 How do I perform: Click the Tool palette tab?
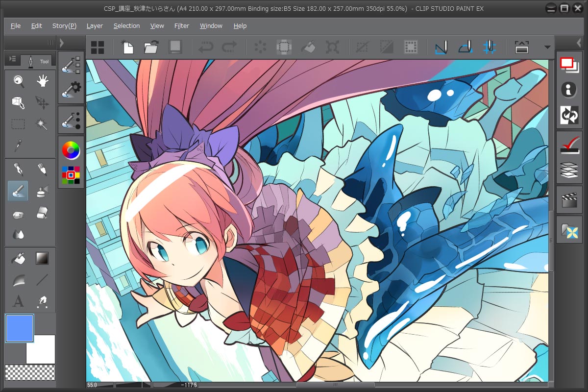click(x=37, y=61)
